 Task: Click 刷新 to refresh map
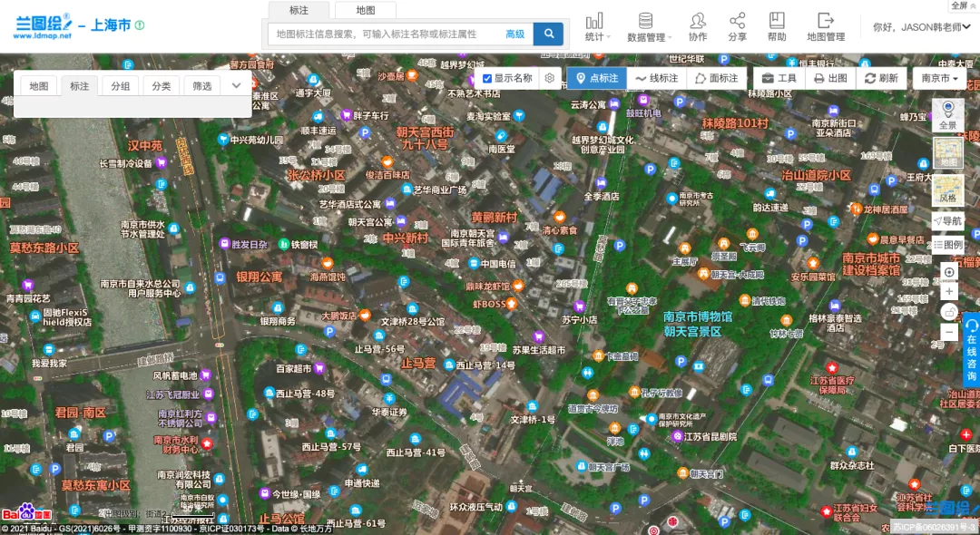[x=881, y=78]
